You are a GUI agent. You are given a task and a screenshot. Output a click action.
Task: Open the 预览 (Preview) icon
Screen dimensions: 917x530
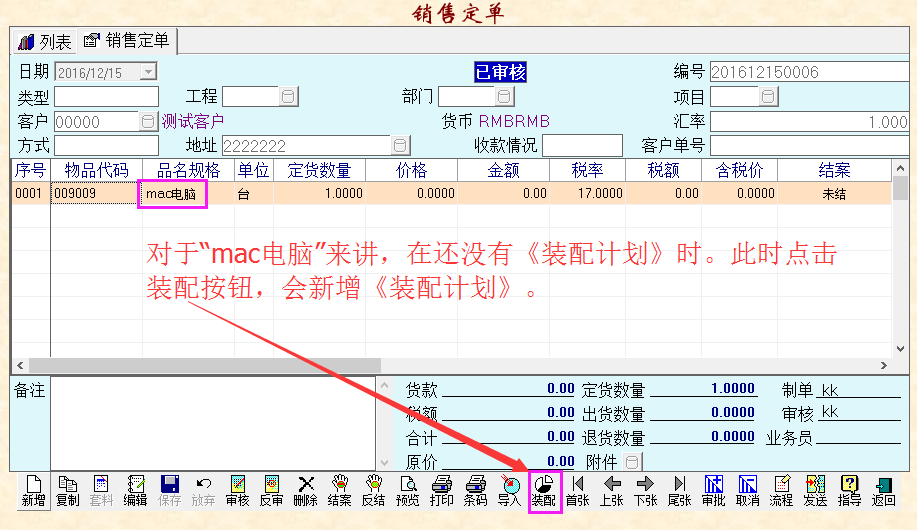click(408, 491)
